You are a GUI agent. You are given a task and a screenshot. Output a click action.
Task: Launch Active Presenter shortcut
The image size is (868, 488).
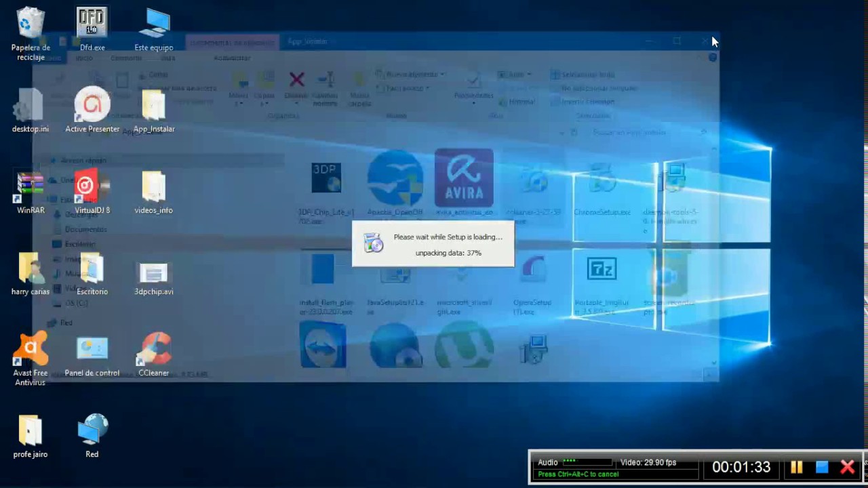(x=92, y=110)
